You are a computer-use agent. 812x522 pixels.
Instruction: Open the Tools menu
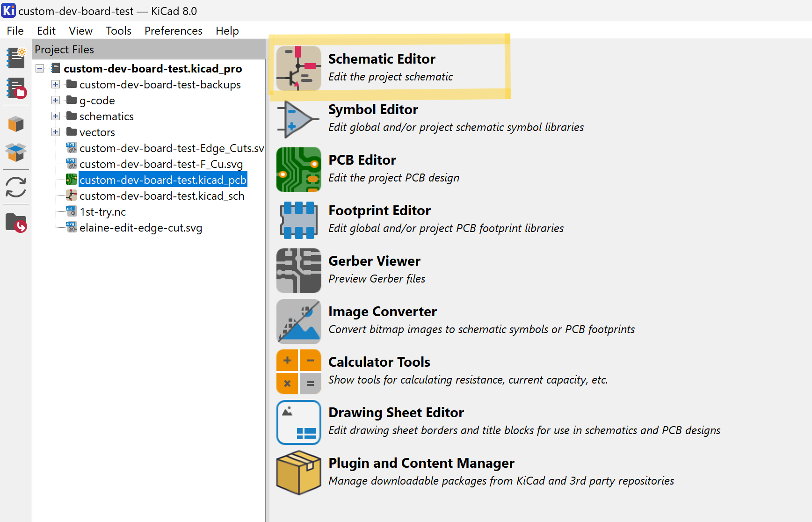point(118,31)
